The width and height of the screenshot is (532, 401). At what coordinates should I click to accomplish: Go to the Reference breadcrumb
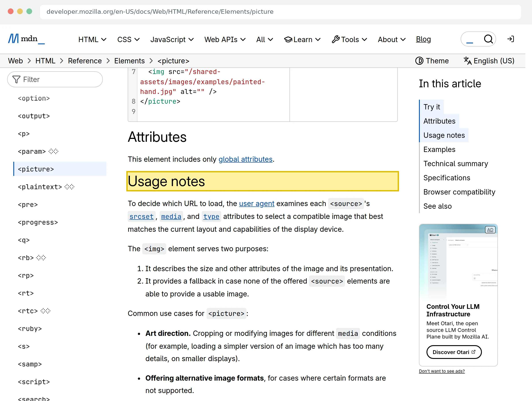click(x=85, y=61)
